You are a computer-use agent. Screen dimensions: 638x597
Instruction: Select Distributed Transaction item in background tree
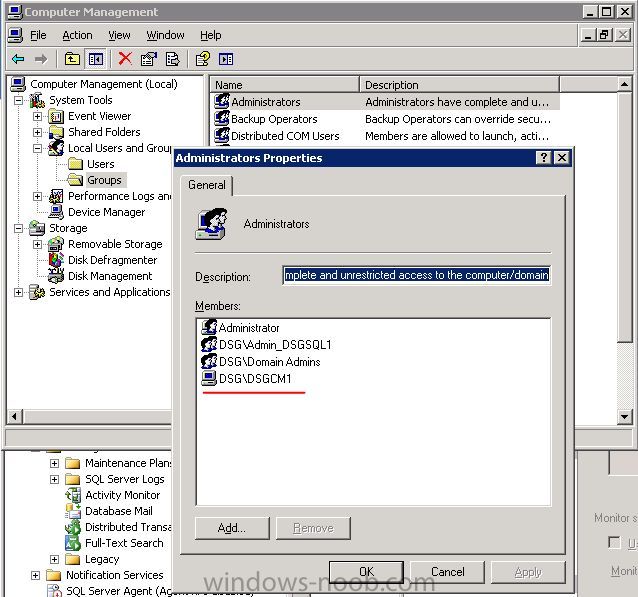point(128,527)
